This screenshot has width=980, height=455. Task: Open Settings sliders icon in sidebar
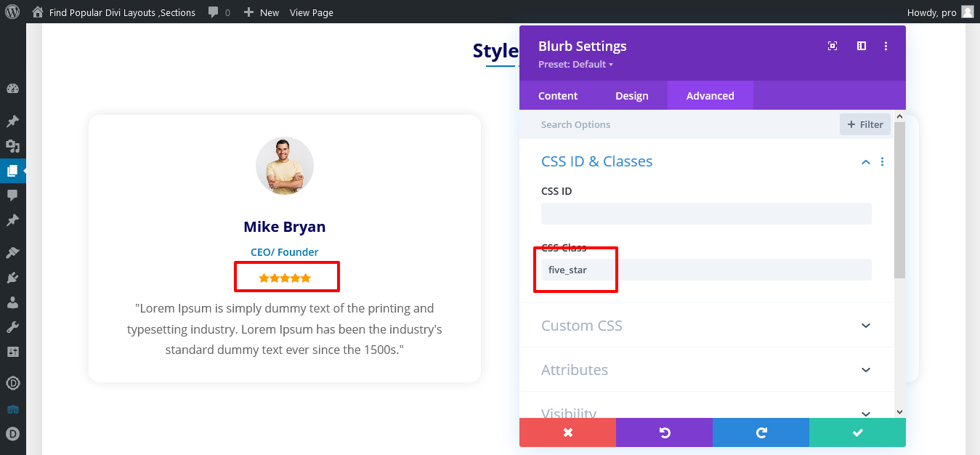point(12,352)
